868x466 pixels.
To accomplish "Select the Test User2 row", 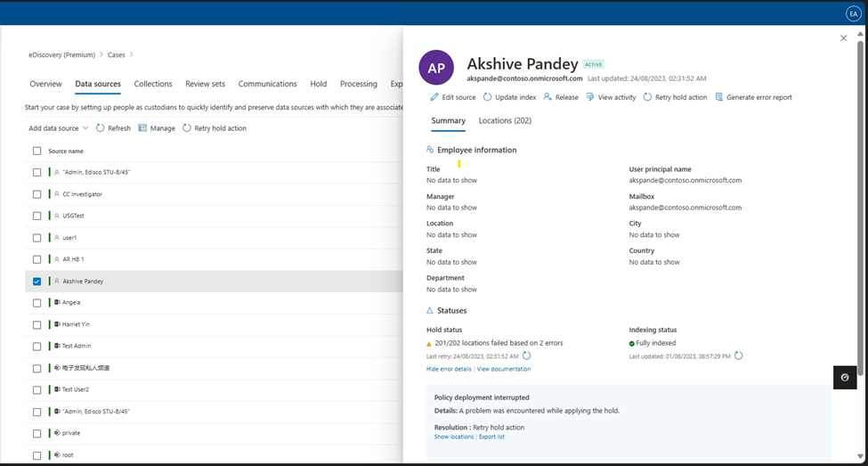I will click(214, 389).
